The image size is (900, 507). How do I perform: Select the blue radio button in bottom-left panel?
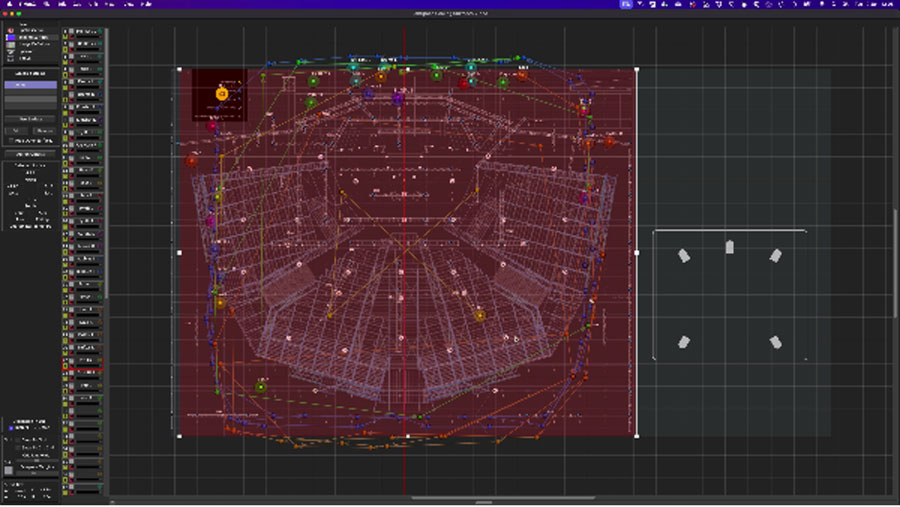point(10,428)
